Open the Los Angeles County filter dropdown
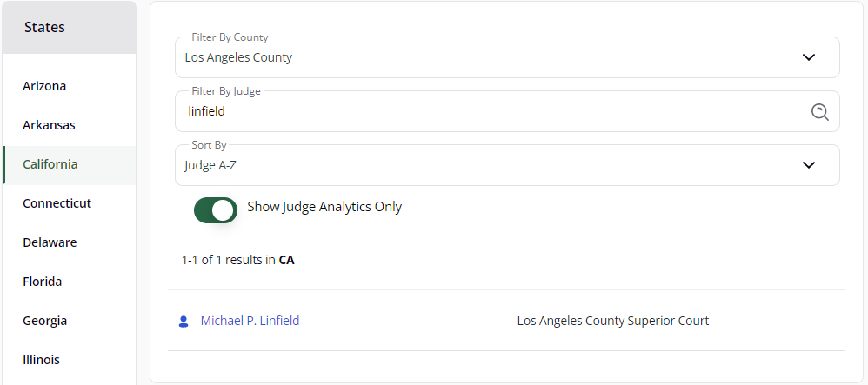The width and height of the screenshot is (868, 385). (507, 57)
